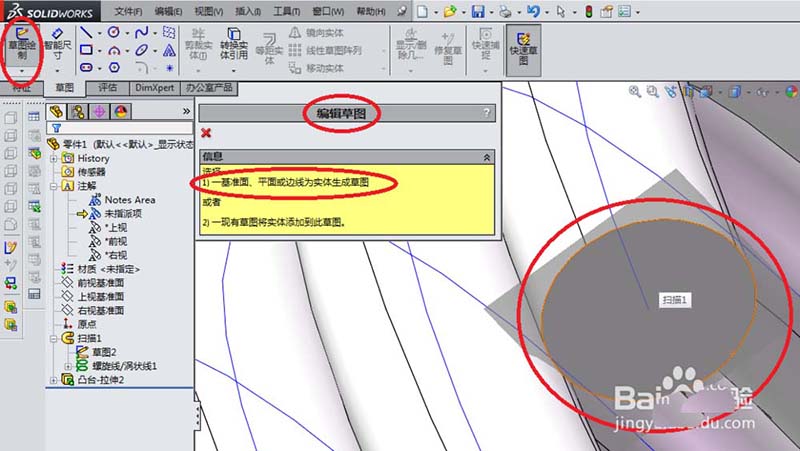
Task: Click the Undo icon
Action: [x=533, y=11]
